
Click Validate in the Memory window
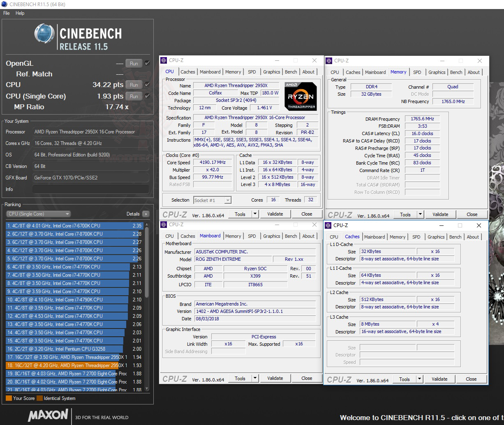tap(440, 214)
